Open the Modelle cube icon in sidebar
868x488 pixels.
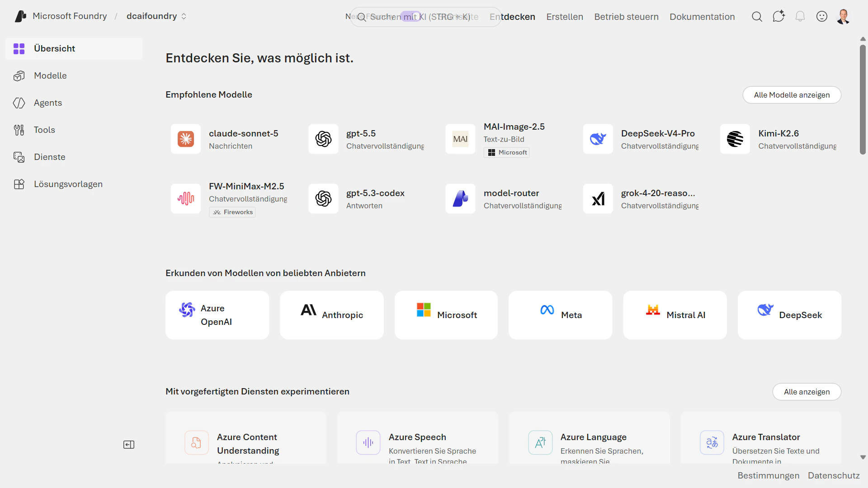(x=19, y=76)
